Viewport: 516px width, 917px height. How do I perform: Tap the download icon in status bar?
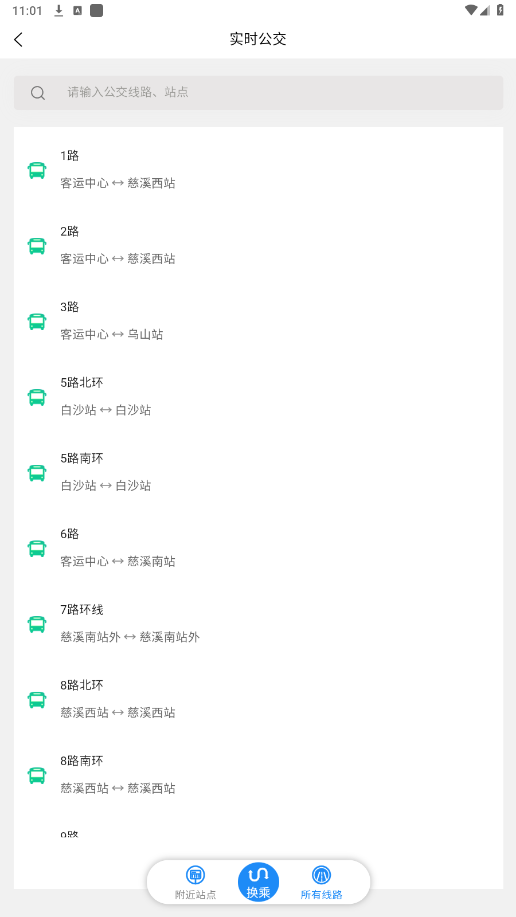tap(59, 11)
